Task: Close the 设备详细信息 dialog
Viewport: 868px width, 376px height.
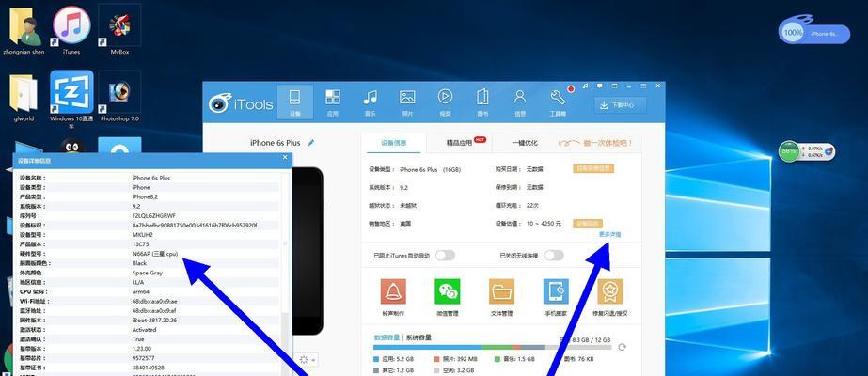Action: (285, 158)
